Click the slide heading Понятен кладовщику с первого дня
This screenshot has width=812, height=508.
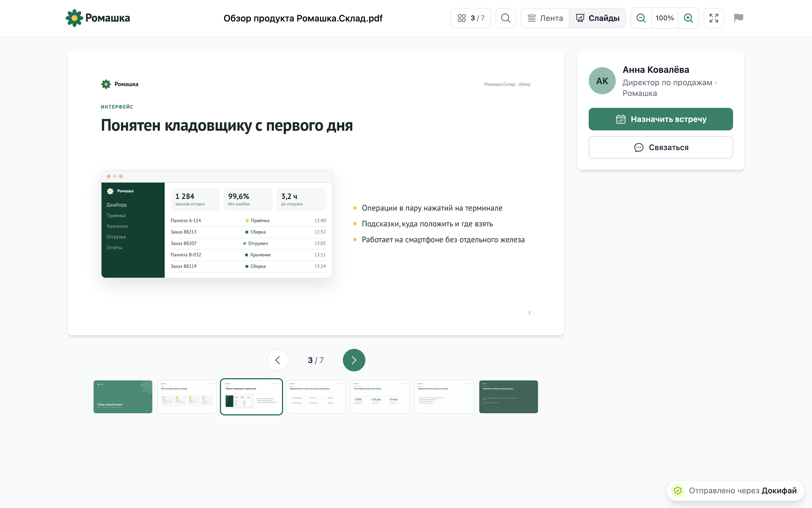tap(227, 125)
